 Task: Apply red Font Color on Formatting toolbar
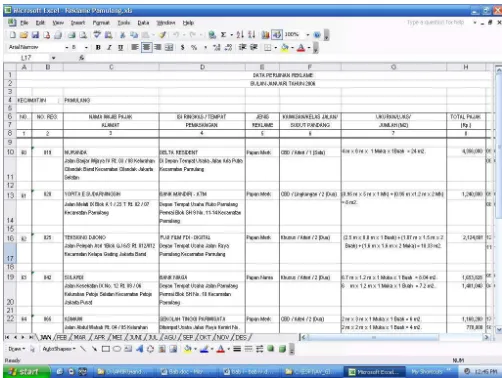tap(301, 48)
